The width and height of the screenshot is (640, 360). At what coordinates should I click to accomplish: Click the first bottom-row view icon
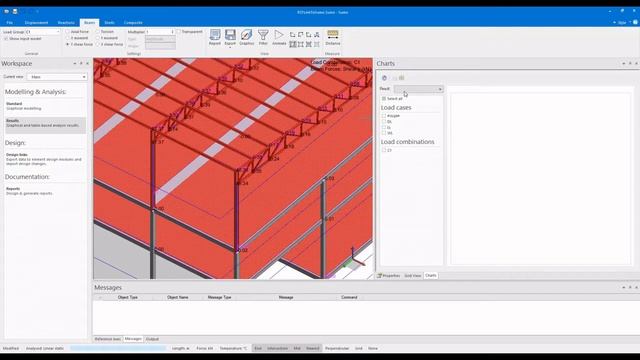click(293, 44)
